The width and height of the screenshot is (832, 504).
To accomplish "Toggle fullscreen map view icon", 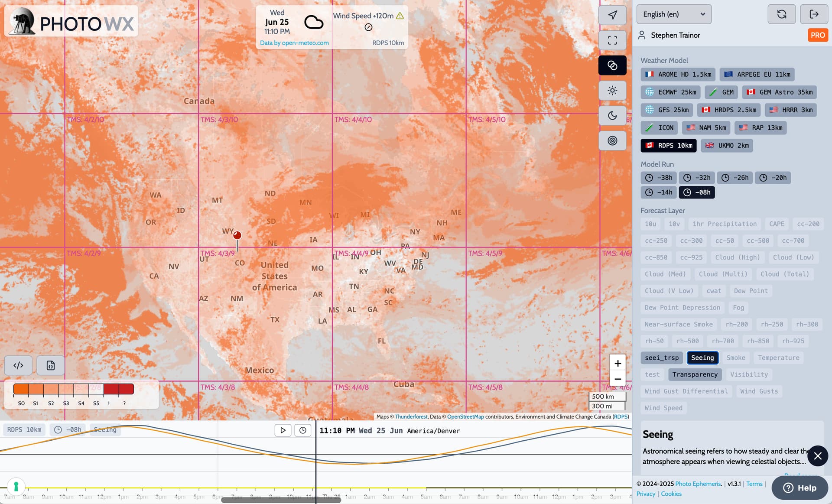I will point(612,40).
